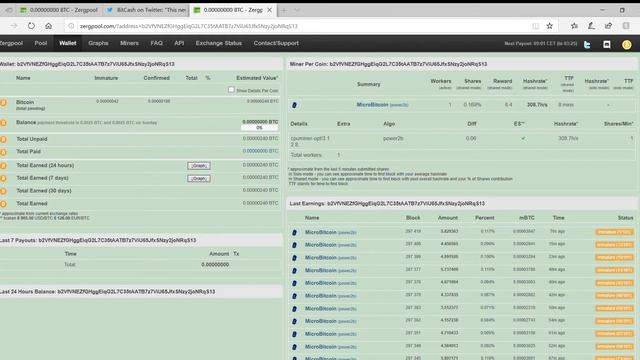Toggle reading view in address bar
The height and width of the screenshot is (360, 640).
[x=536, y=26]
